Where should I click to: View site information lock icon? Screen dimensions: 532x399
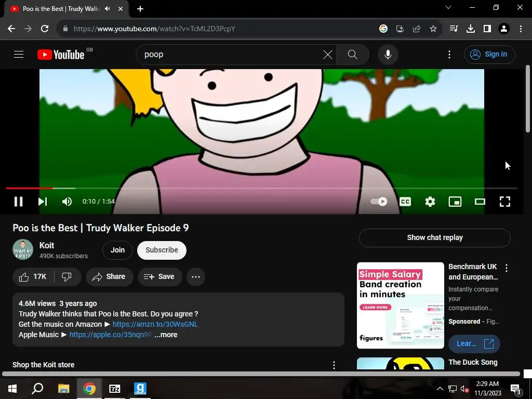[65, 29]
